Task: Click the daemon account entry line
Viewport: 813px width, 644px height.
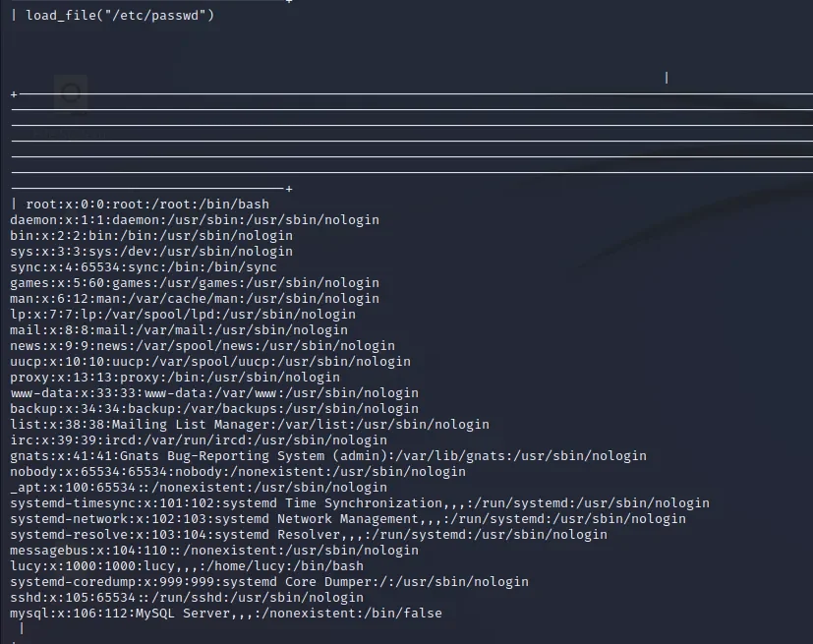Action: [194, 220]
